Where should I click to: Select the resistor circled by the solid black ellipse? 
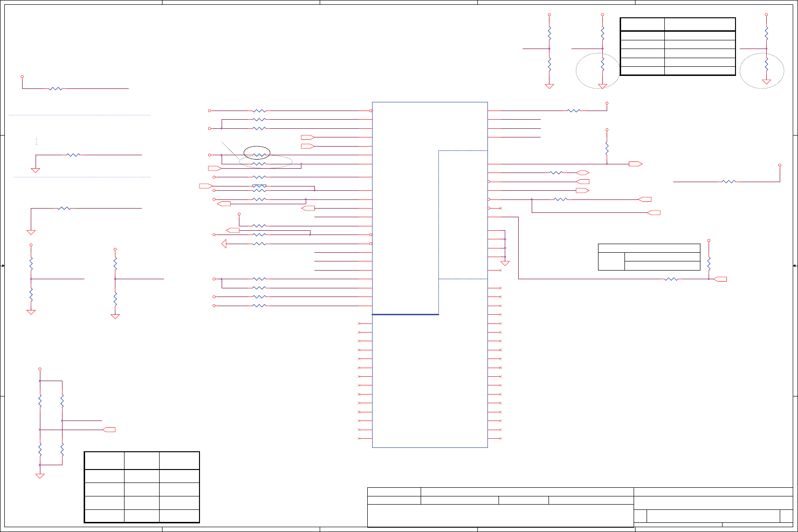pyautogui.click(x=259, y=155)
